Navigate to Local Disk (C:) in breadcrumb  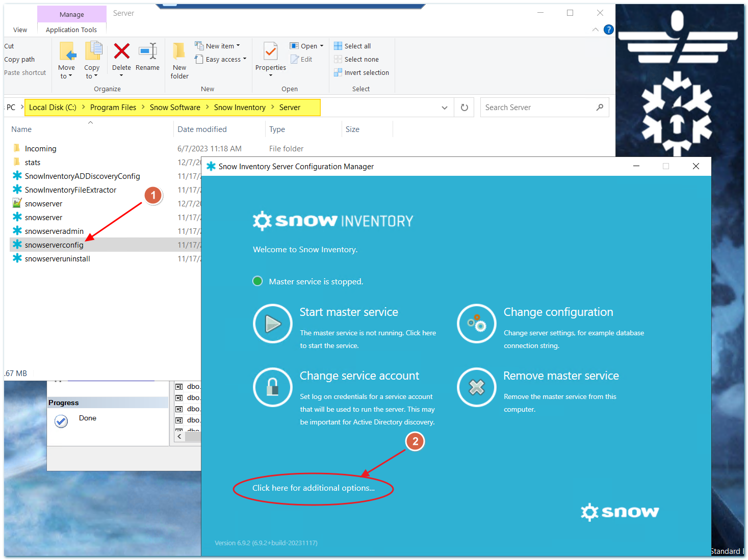pyautogui.click(x=53, y=108)
